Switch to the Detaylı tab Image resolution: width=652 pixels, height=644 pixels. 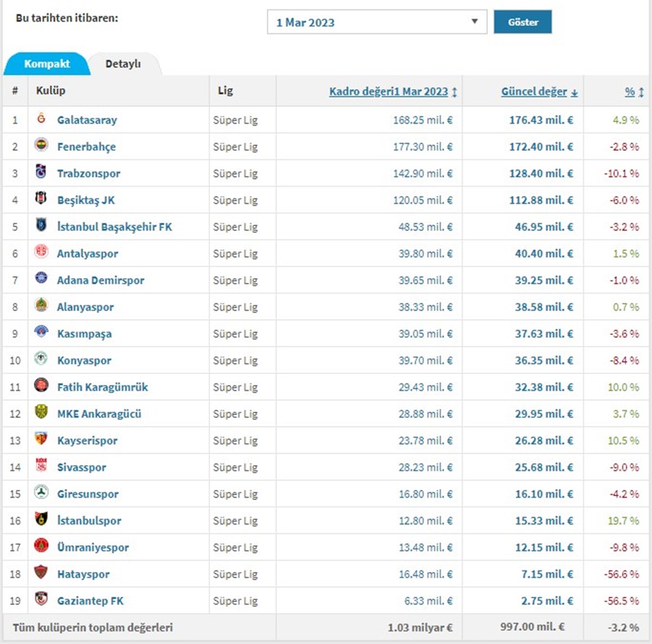pos(123,64)
